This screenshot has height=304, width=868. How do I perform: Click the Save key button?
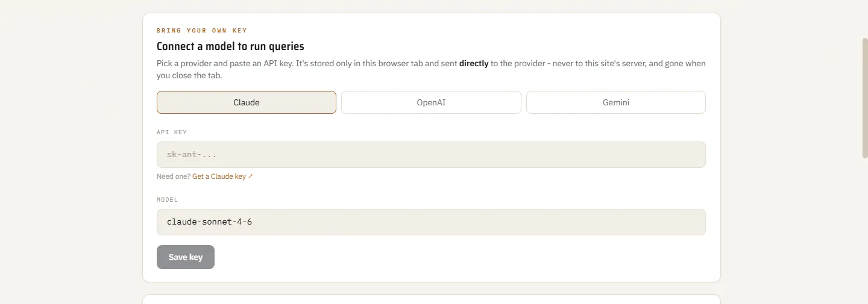(x=186, y=257)
